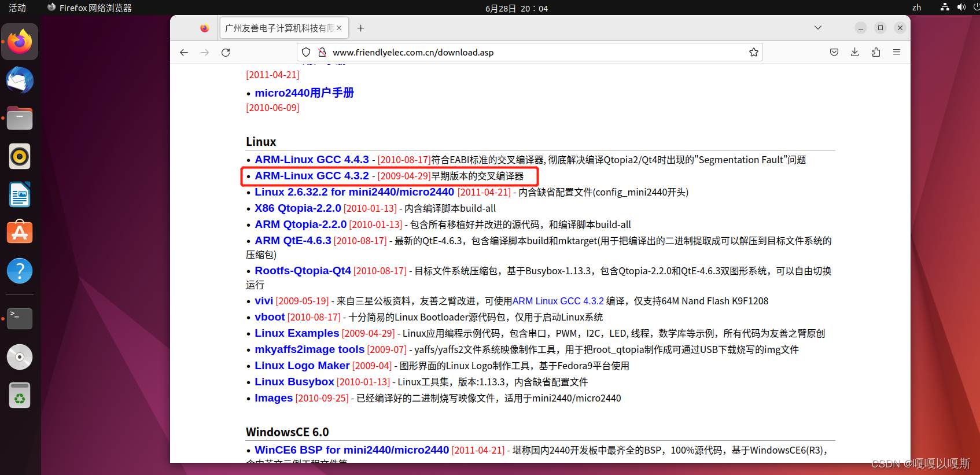
Task: Open WinCE6 BSP for mini2440/micro2440 link
Action: pos(352,450)
